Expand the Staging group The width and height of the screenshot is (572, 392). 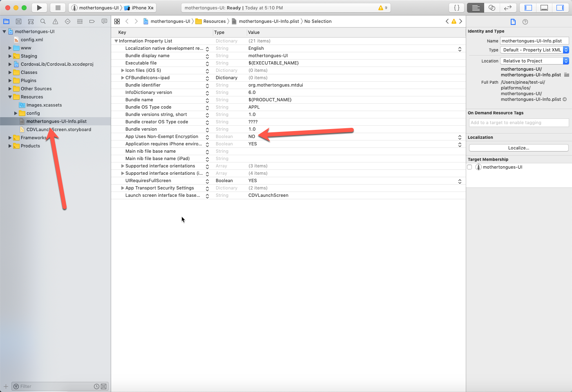point(10,56)
